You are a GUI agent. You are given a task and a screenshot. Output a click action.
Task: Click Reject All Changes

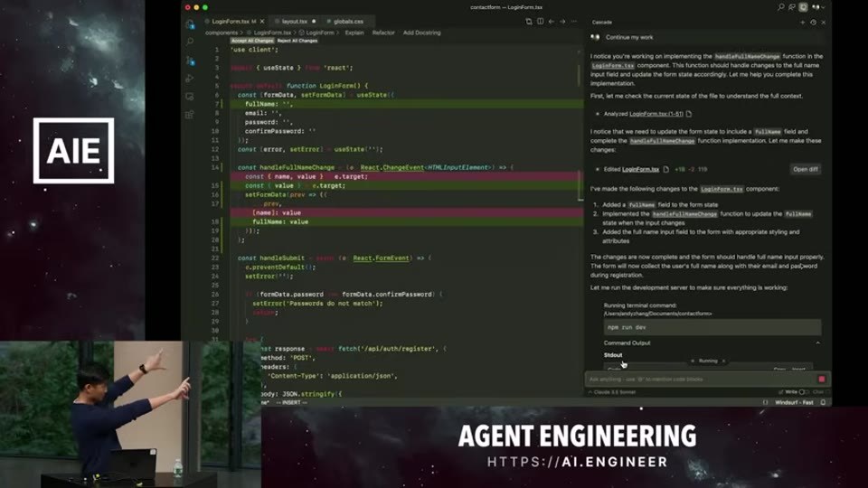click(297, 41)
